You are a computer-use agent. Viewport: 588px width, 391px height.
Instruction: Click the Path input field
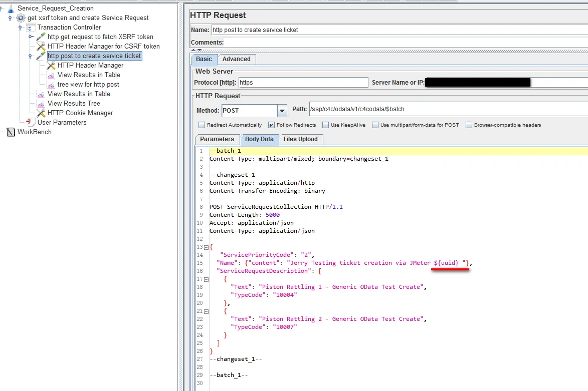(x=449, y=109)
